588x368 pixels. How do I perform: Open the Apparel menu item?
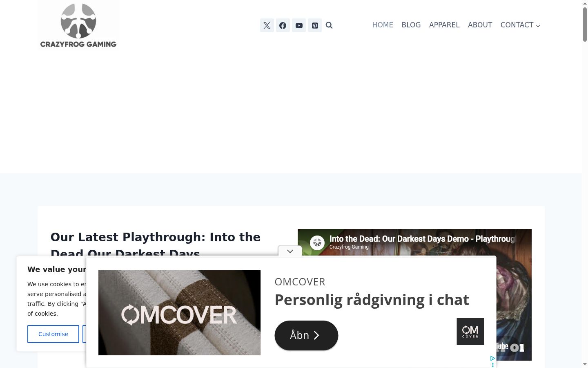click(444, 25)
